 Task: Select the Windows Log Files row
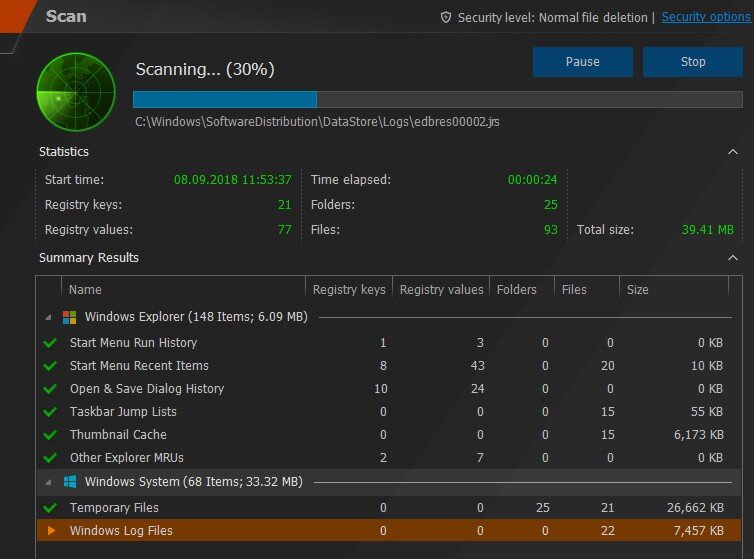389,531
